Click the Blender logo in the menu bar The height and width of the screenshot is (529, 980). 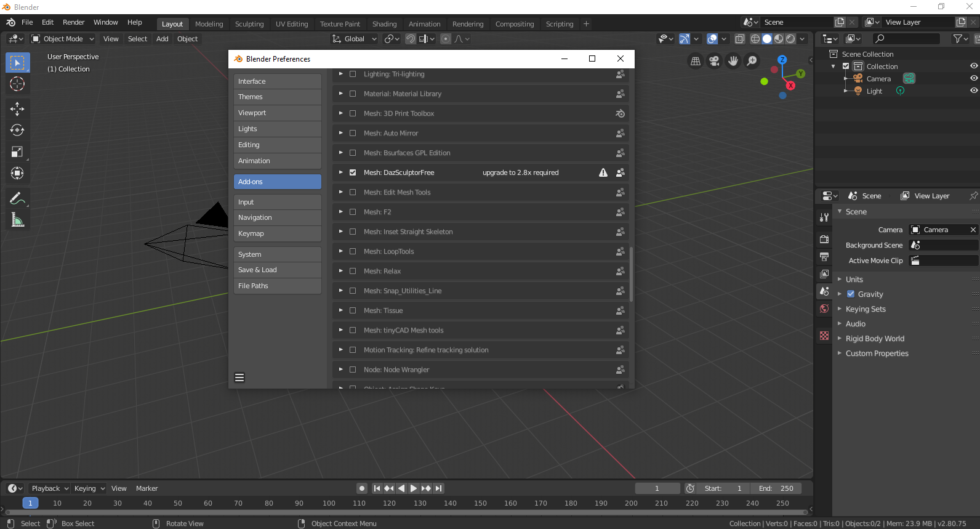coord(10,22)
